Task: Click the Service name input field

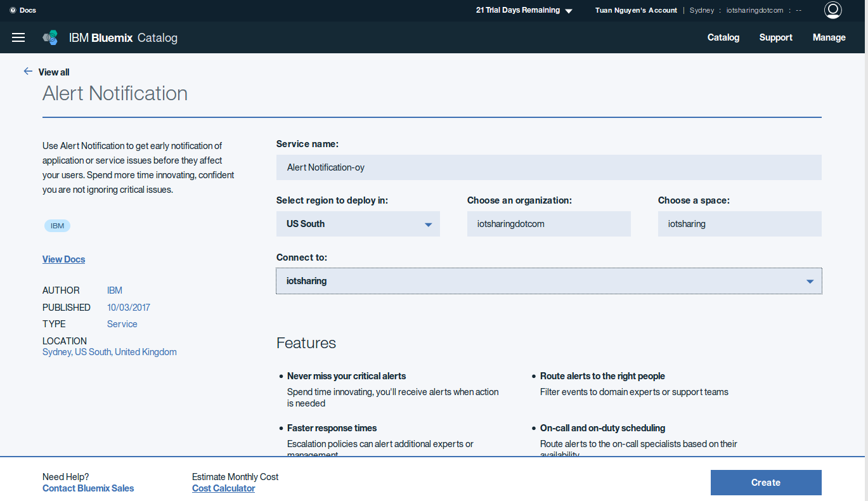Action: (548, 167)
